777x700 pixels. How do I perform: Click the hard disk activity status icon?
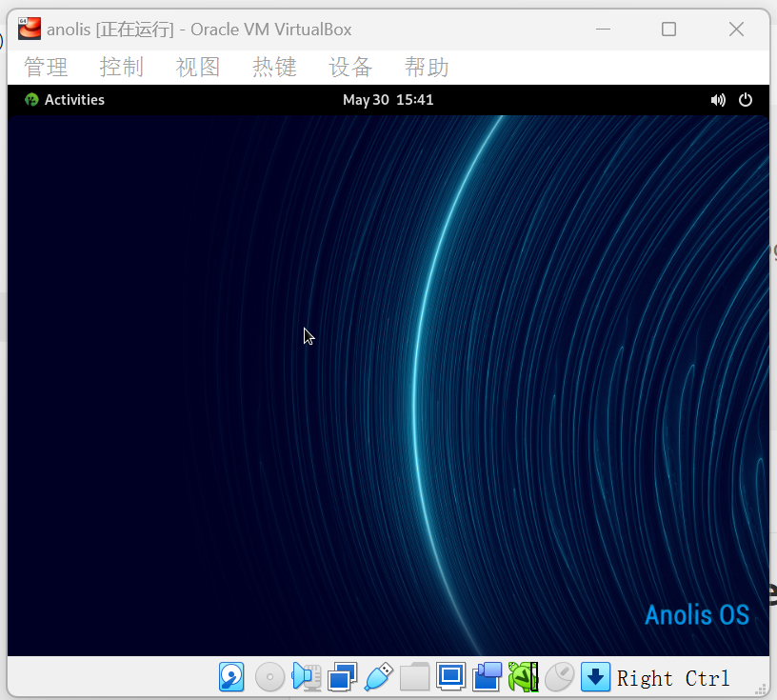[x=231, y=677]
